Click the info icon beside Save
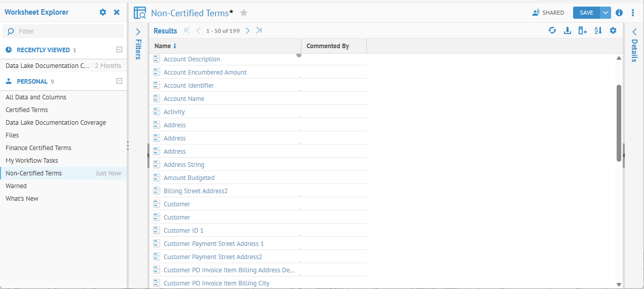The image size is (644, 289). pyautogui.click(x=619, y=13)
